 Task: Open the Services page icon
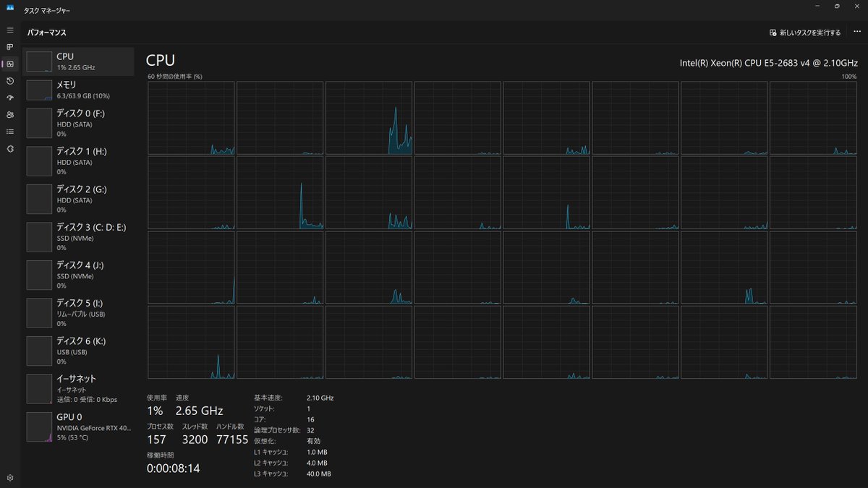10,148
